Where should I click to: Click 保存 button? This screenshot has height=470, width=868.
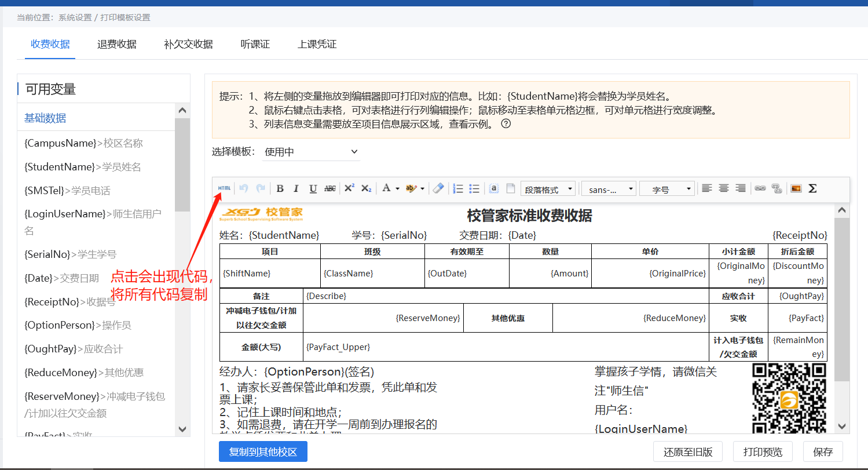tap(823, 452)
